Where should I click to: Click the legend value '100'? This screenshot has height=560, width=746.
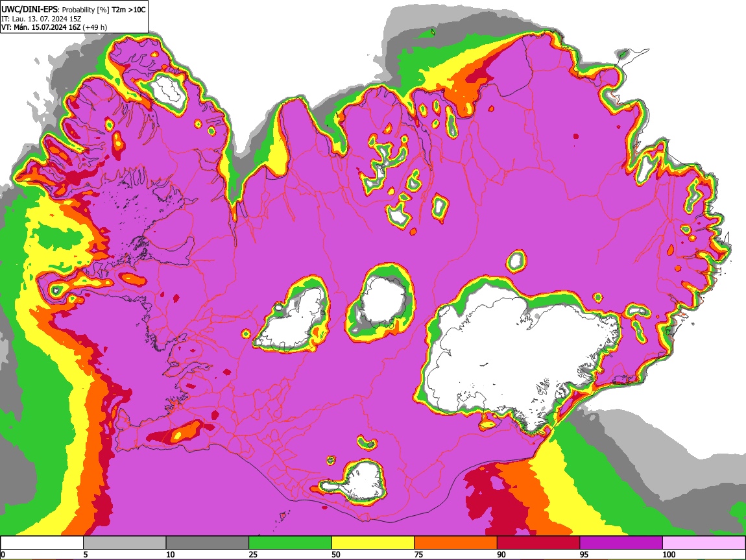tap(669, 554)
